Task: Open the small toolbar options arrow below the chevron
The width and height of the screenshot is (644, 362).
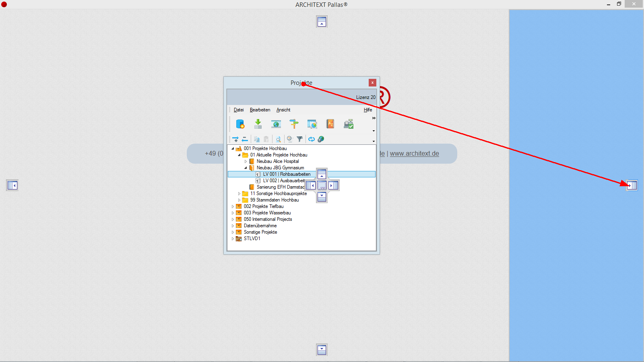Action: point(374,131)
